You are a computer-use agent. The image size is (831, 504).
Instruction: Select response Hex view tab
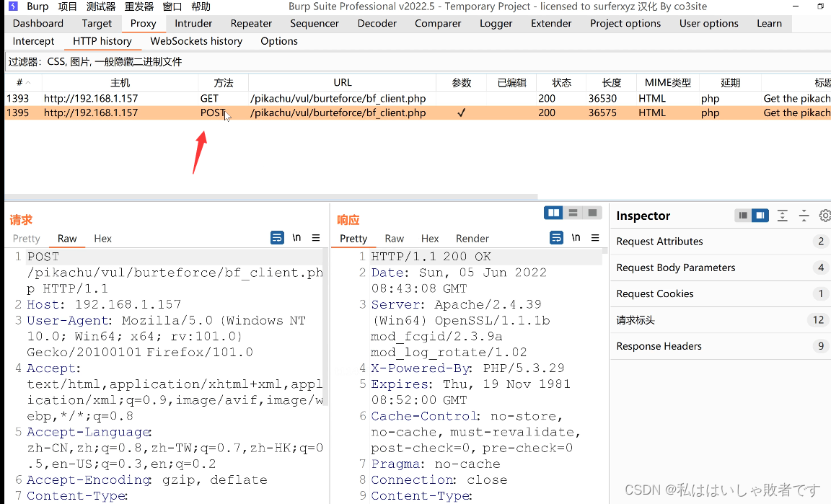tap(430, 239)
